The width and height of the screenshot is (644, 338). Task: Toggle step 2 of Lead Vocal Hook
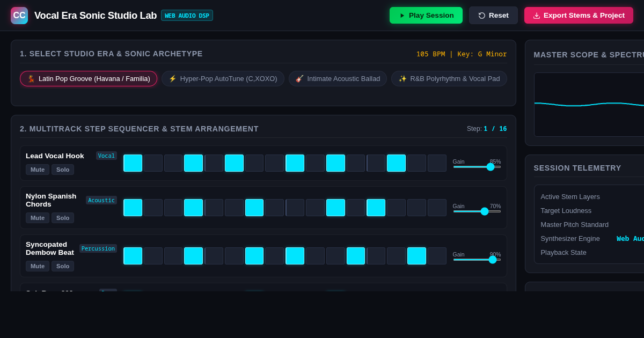[153, 163]
